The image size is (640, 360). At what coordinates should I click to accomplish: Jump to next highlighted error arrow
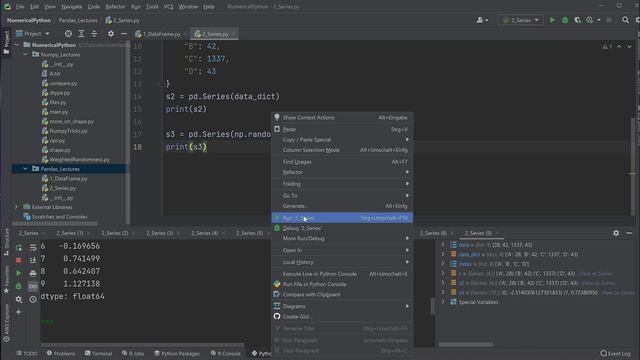point(629,47)
